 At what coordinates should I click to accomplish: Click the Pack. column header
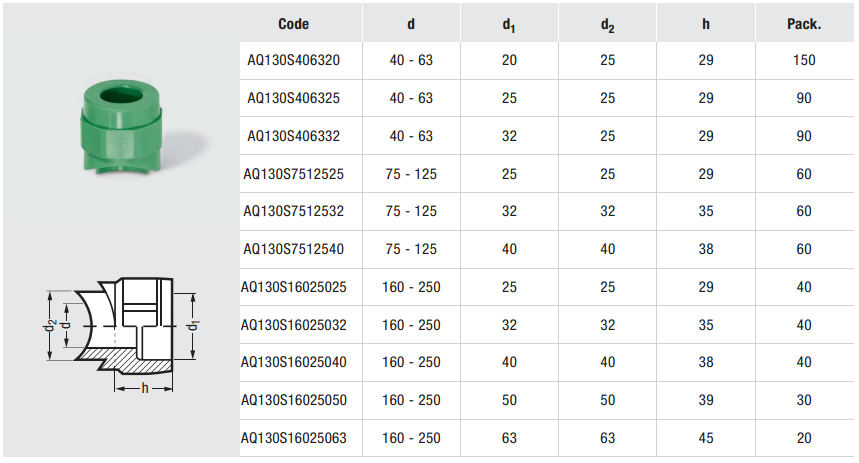click(804, 24)
